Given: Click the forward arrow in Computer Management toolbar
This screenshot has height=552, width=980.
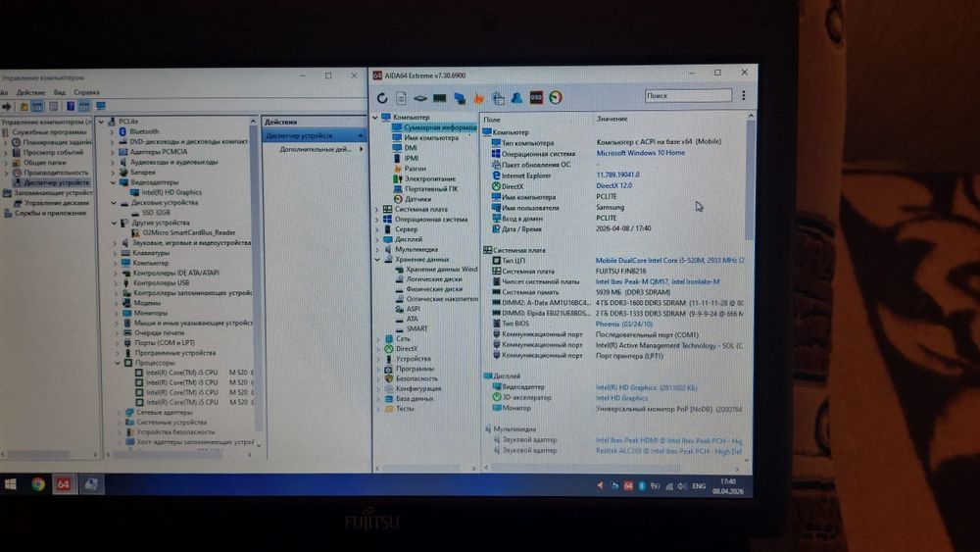Looking at the screenshot, I should point(7,107).
